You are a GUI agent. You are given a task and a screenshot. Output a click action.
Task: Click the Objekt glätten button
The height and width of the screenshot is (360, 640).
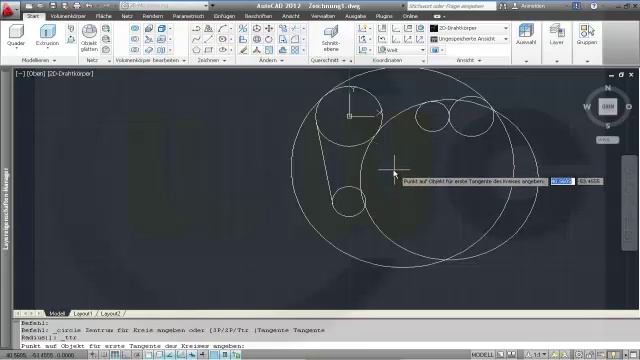pos(89,38)
